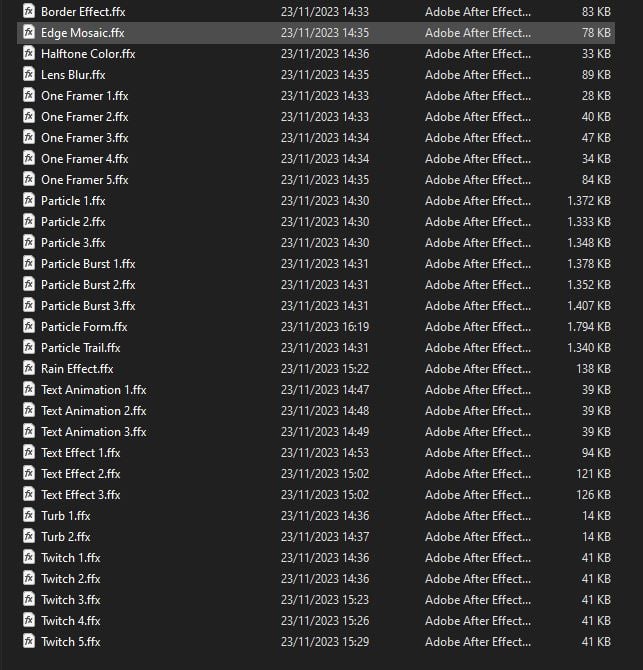Screen dimensions: 643x670
Task: Click the icon of Particle 3.ffx
Action: pos(29,242)
